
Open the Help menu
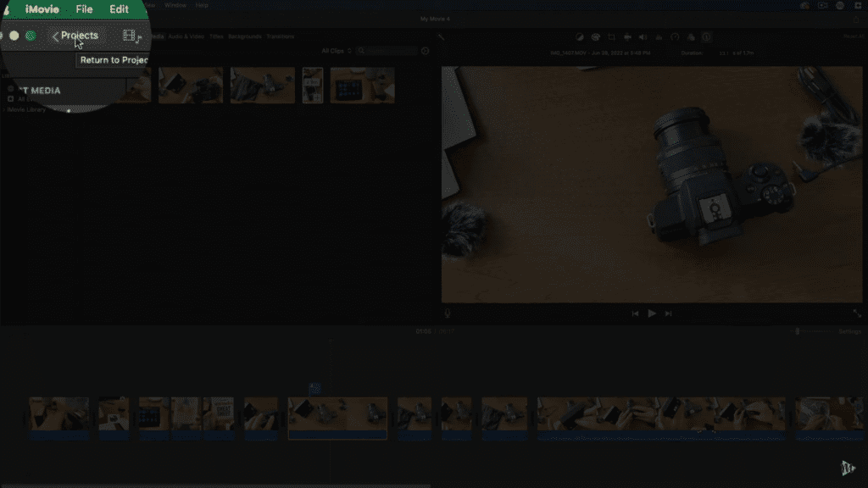(202, 6)
